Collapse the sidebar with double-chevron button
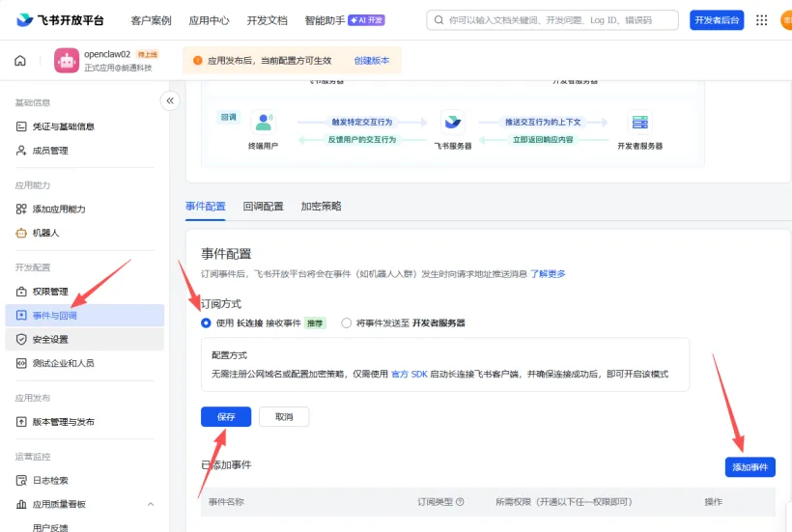Image resolution: width=792 pixels, height=532 pixels. point(170,101)
